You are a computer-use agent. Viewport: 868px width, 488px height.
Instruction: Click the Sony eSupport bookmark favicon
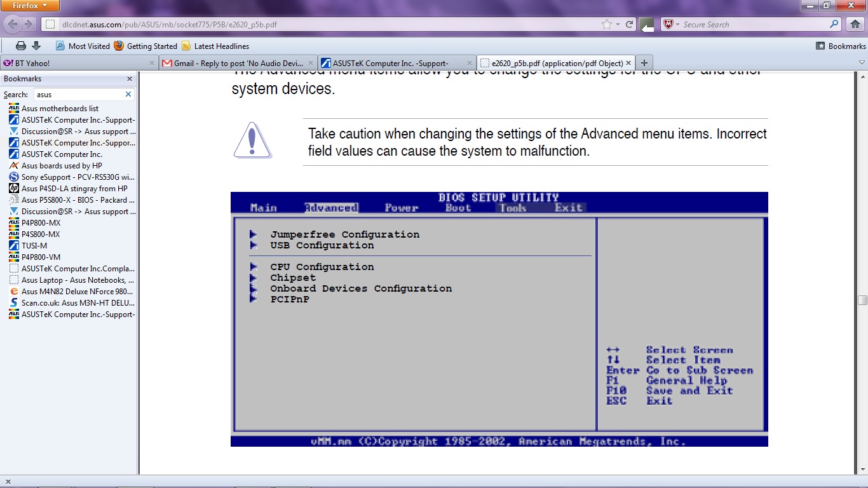coord(14,177)
